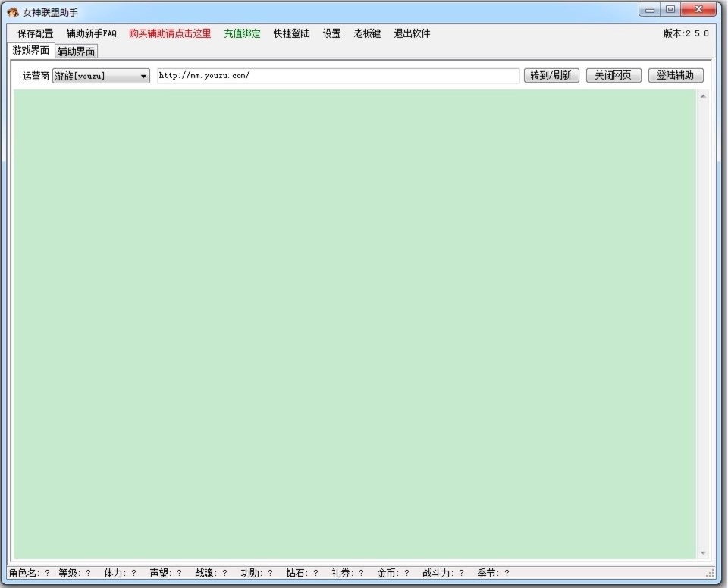
Task: Select the 快捷登陆 menu item
Action: point(291,33)
